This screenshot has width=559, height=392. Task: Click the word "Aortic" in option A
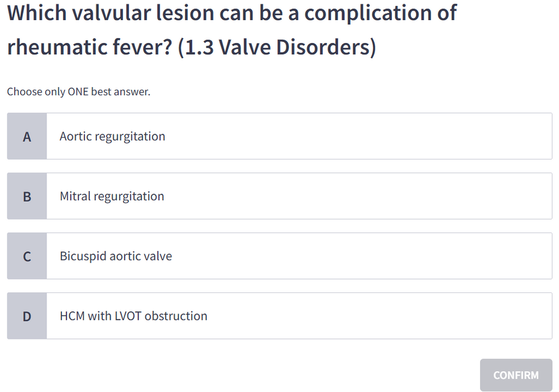[x=75, y=136]
